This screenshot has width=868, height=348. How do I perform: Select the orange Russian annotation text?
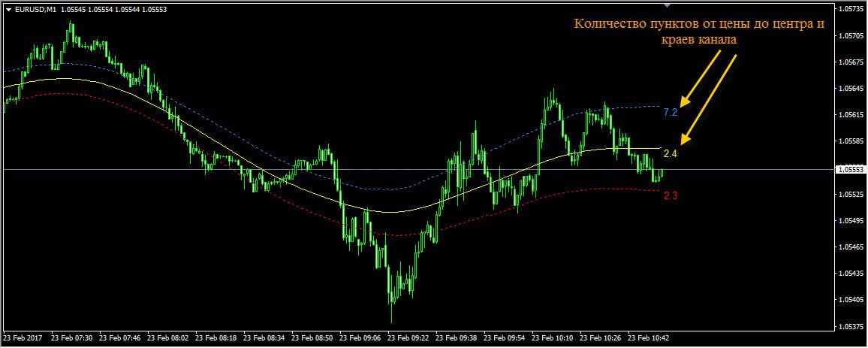tap(699, 32)
